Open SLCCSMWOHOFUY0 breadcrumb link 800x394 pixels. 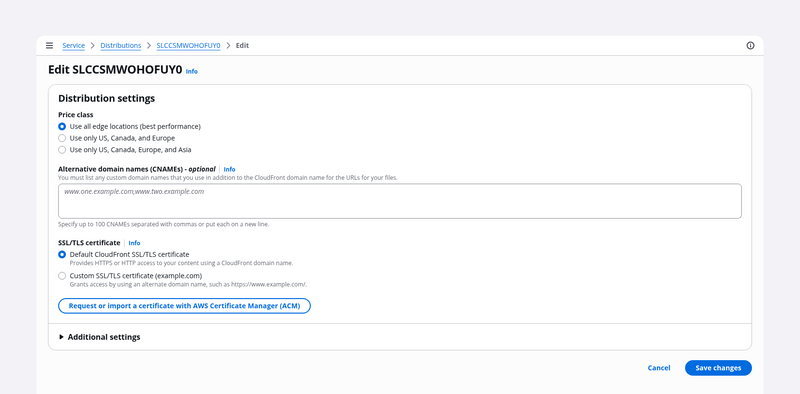[x=188, y=45]
